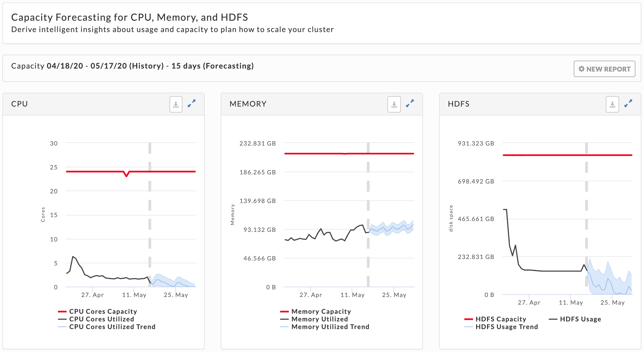Viewport: 644px width, 352px height.
Task: Click the 'Derive intelligent insights' subtitle text
Action: 173,30
